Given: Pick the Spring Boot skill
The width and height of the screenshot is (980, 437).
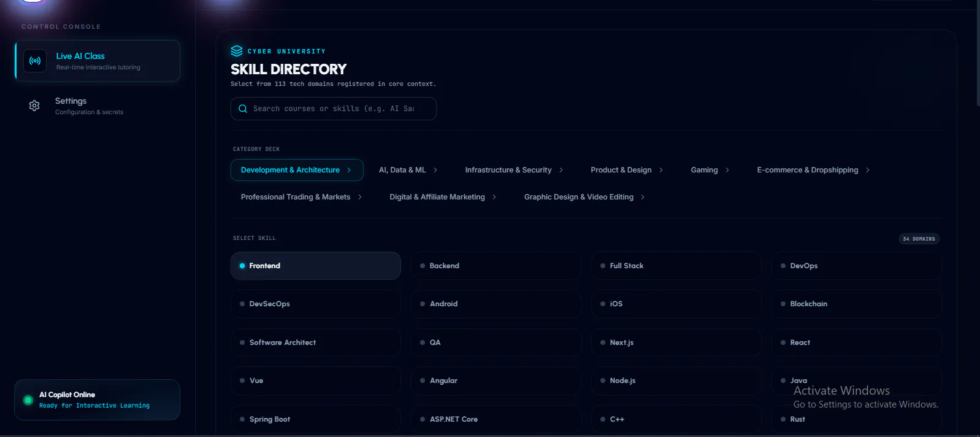Looking at the screenshot, I should (316, 419).
